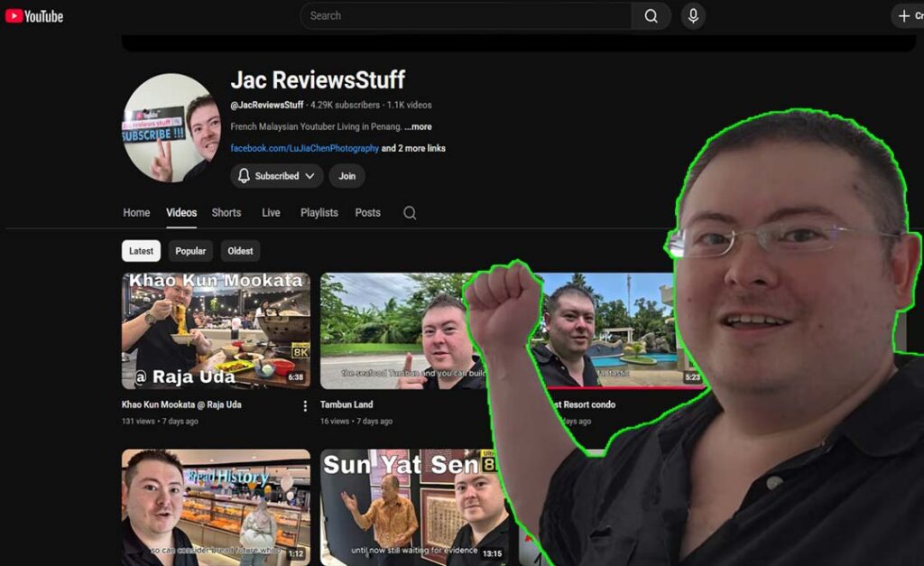924x566 pixels.
Task: Select the Latest sort filter chip
Action: click(141, 251)
